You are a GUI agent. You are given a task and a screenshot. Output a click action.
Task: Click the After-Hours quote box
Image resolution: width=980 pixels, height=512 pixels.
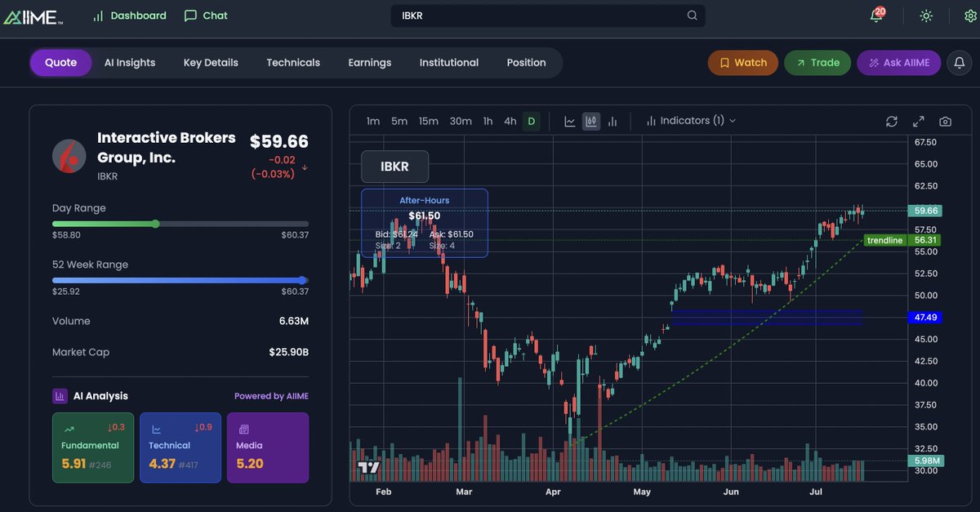(x=425, y=223)
